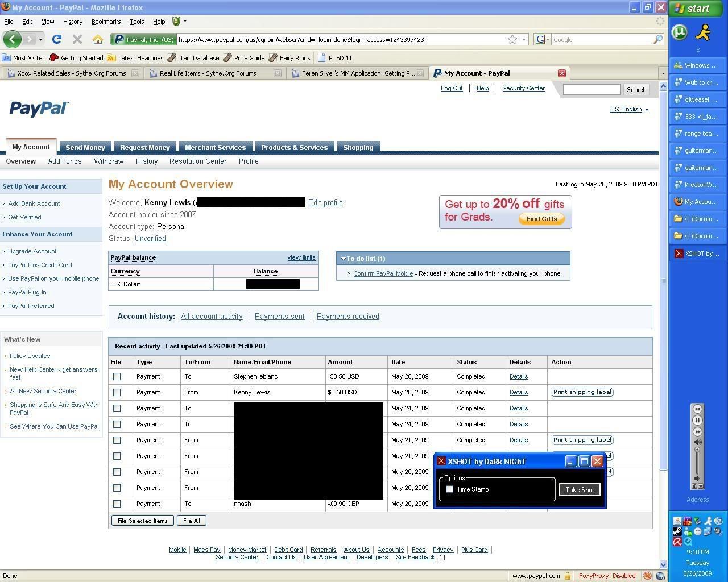Open Edit profile link
The width and height of the screenshot is (728, 582).
[x=325, y=203]
